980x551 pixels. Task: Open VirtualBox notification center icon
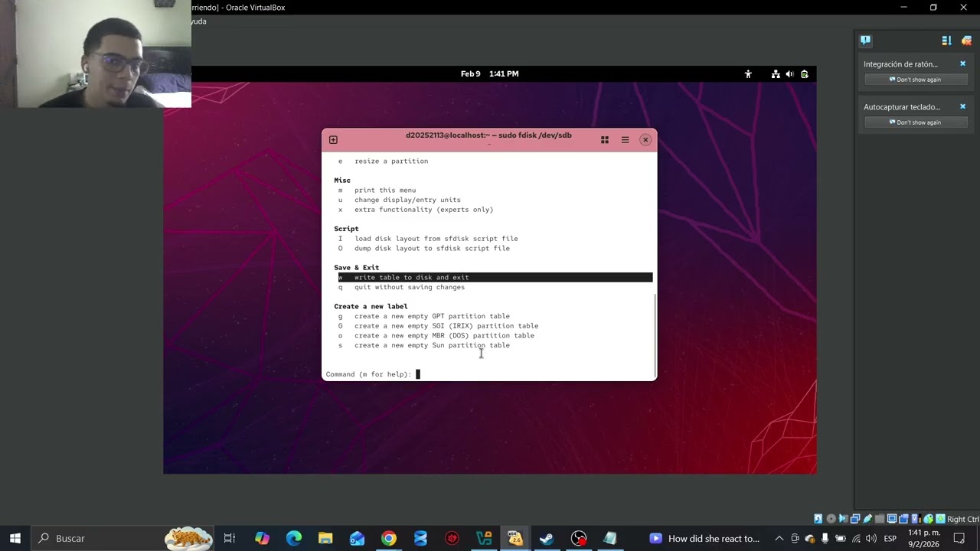coord(865,41)
